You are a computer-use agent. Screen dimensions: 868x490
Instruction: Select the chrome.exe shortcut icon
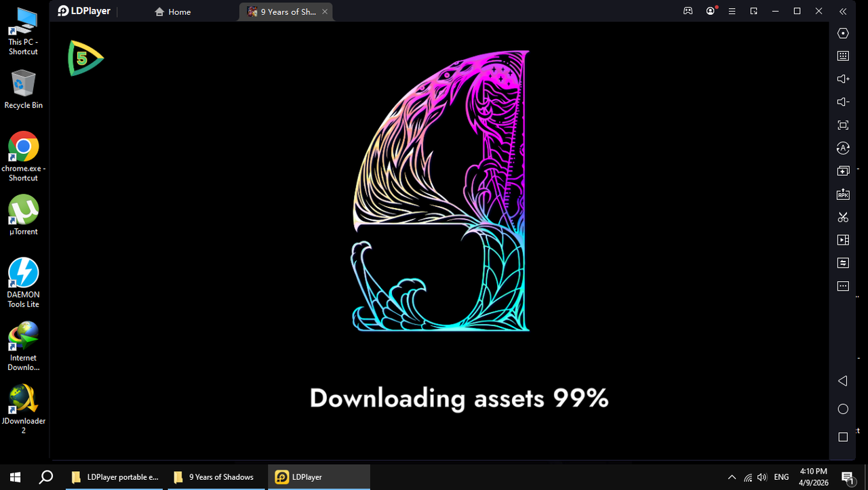pyautogui.click(x=23, y=157)
